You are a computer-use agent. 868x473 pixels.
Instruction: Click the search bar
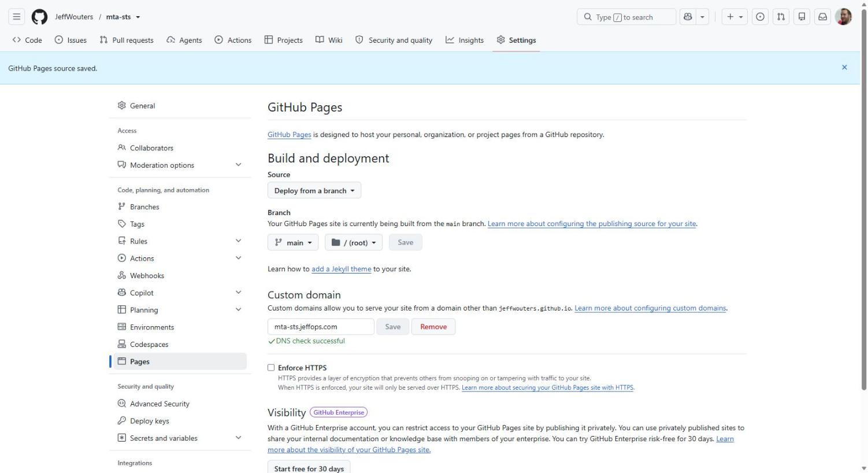(x=626, y=17)
